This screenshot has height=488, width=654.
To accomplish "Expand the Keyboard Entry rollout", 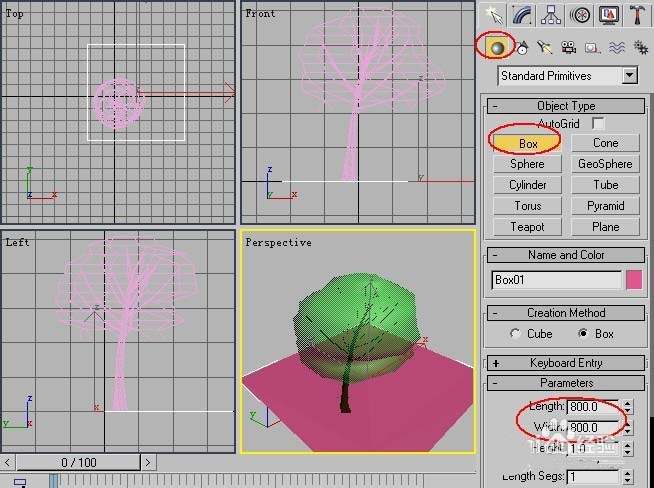I will [x=566, y=363].
